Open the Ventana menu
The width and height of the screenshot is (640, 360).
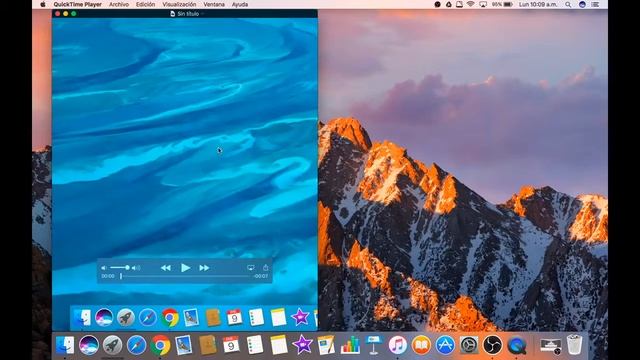(214, 4)
